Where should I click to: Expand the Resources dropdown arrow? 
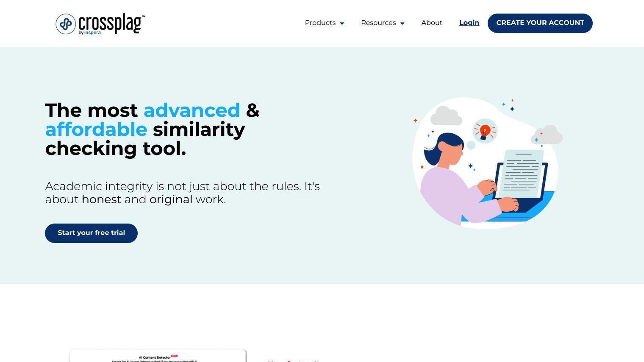[x=402, y=23]
